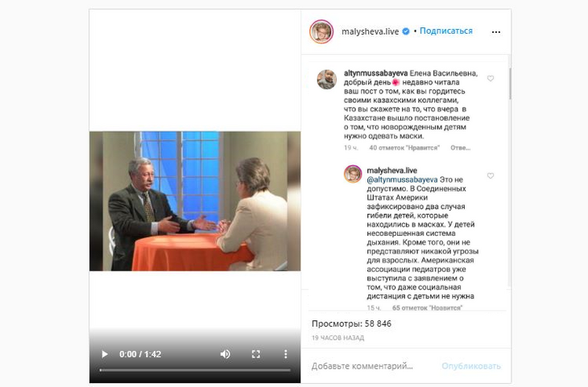Open post options three-dot menu

495,32
